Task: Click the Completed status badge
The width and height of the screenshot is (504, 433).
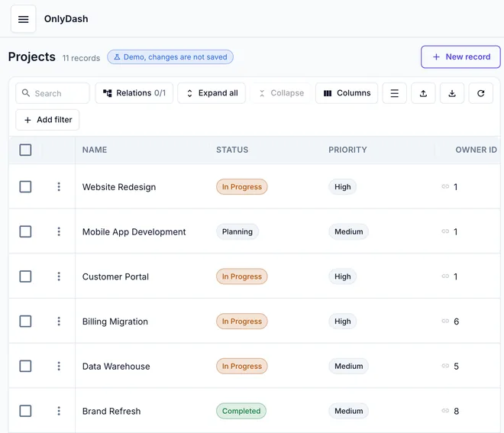Action: [241, 411]
